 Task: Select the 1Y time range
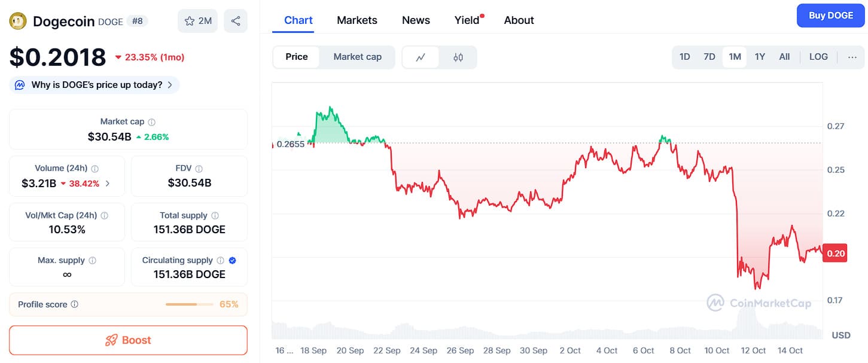[x=760, y=57]
